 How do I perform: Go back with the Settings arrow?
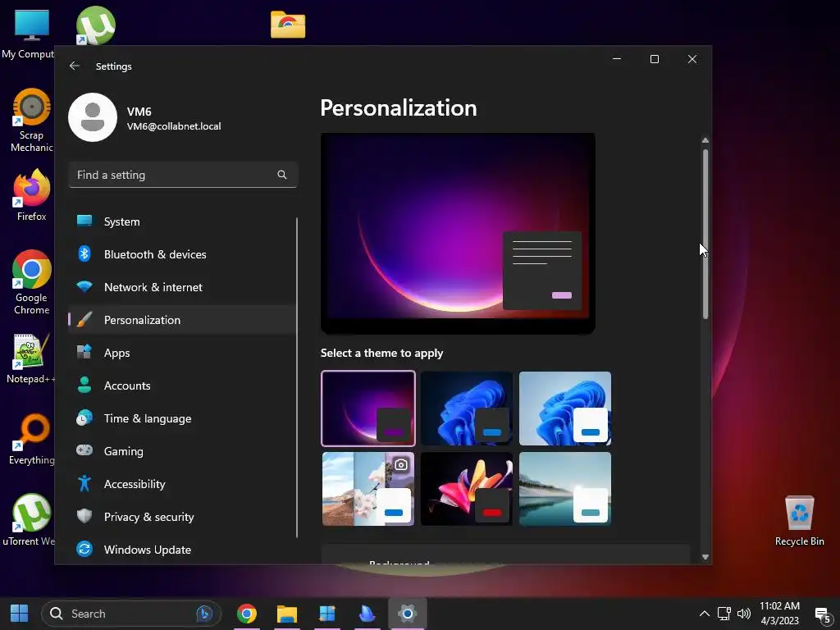[x=75, y=66]
